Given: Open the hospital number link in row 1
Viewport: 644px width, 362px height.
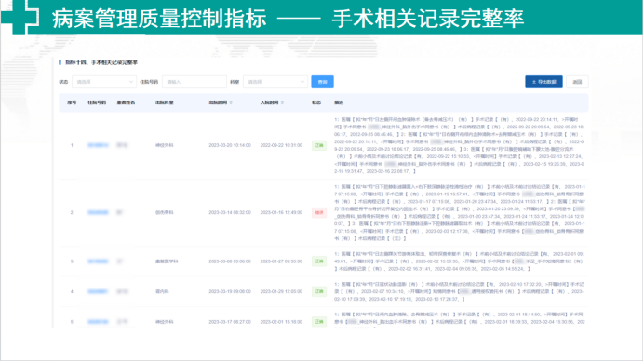Looking at the screenshot, I should [x=98, y=145].
